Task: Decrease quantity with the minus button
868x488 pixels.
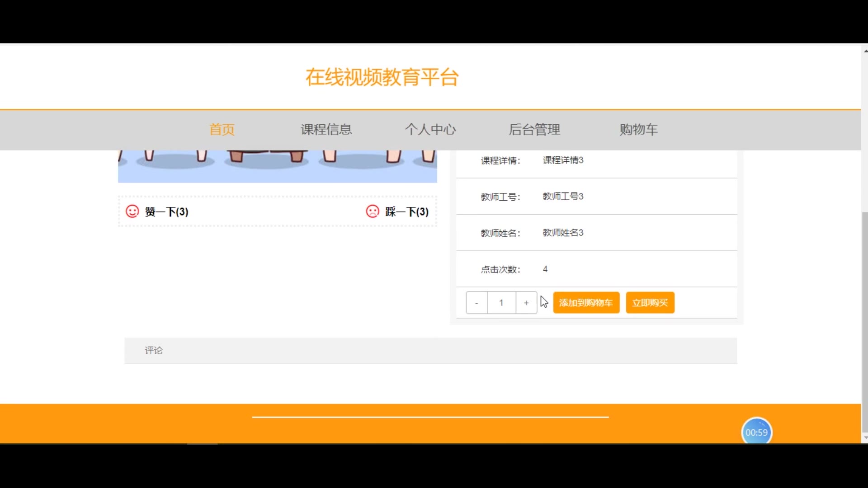Action: 476,303
